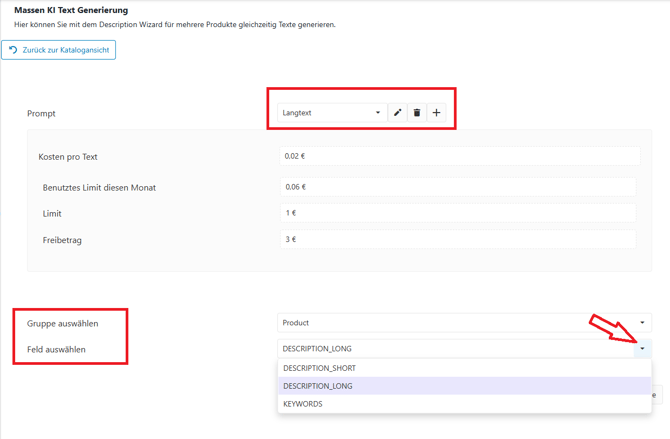670x439 pixels.
Task: Delete the prompt with the trash icon
Action: pos(417,113)
